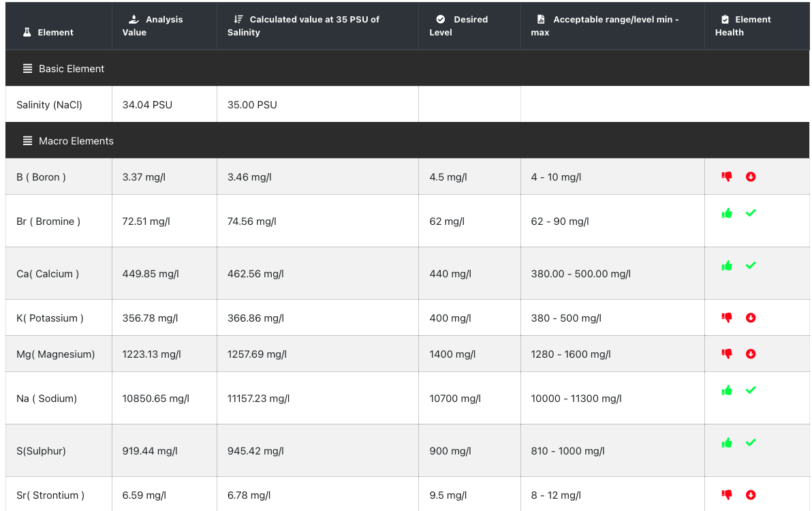Click the red thumbs-down icon in Magnesium row

[727, 354]
